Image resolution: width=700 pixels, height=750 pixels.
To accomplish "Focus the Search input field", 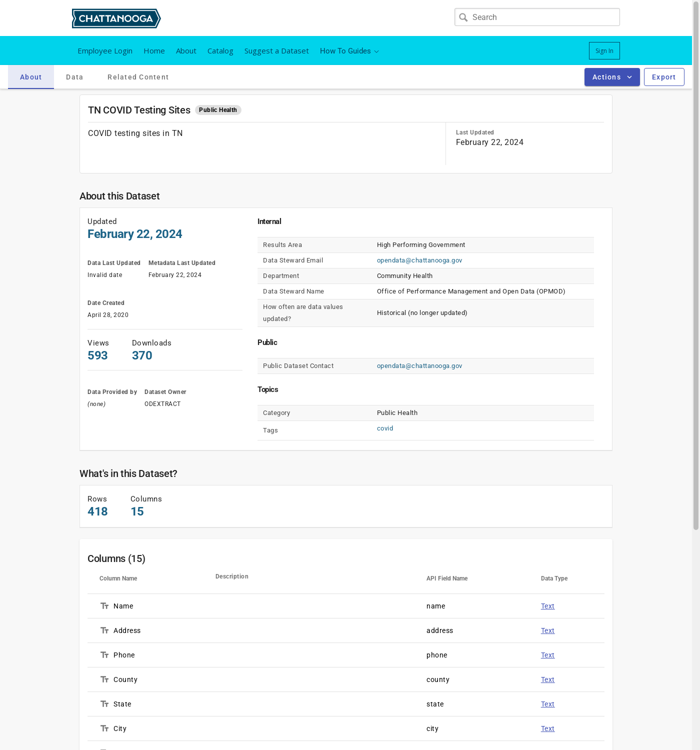I will 542,17.
